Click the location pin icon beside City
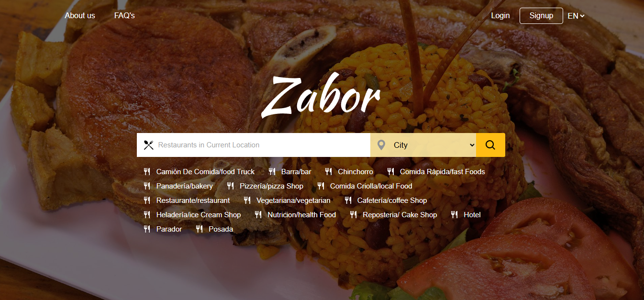644x300 pixels. pos(381,145)
